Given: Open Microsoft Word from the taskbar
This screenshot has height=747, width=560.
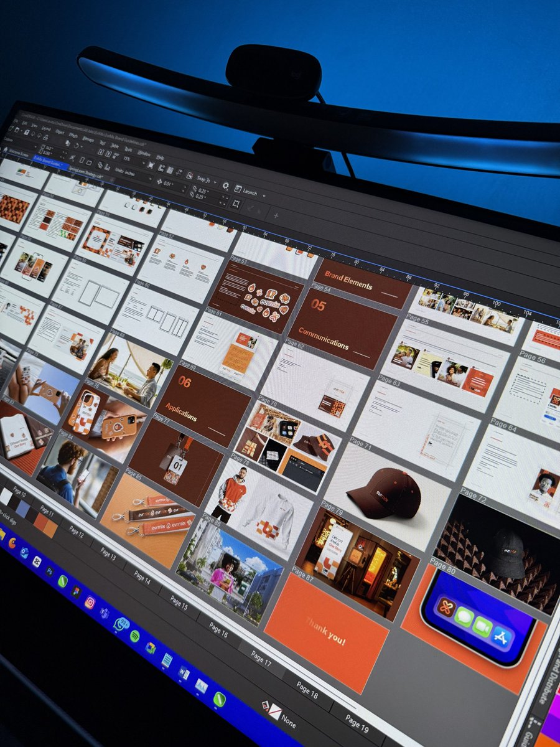Looking at the screenshot, I should point(184,673).
